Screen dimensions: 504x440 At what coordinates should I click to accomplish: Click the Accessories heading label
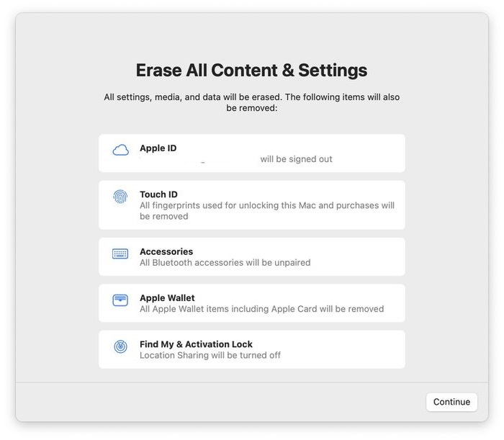[166, 252]
